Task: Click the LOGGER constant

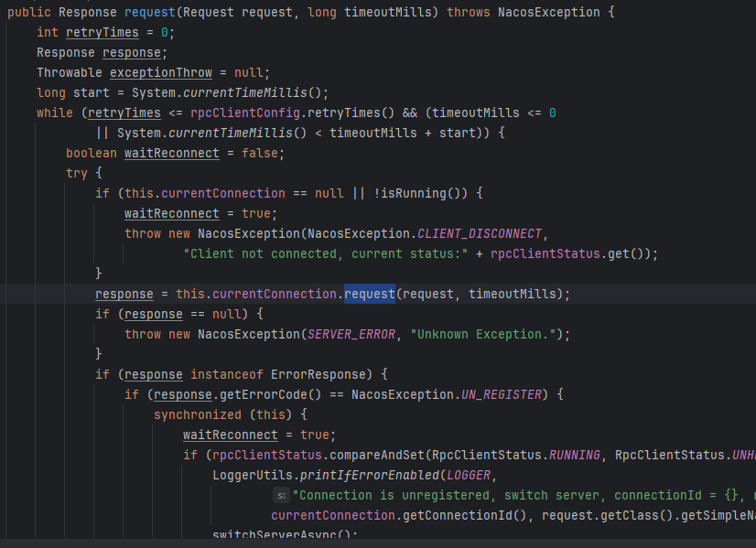Action: [469, 475]
